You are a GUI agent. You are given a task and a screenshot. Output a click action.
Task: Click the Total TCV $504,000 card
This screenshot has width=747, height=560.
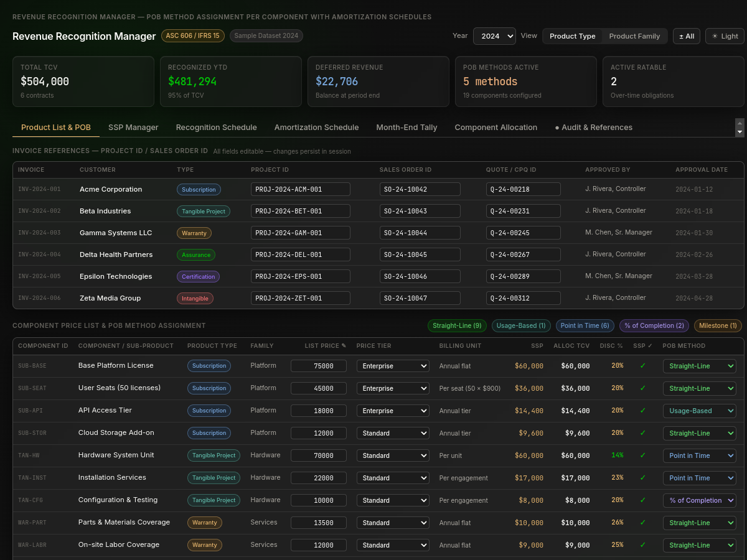click(83, 82)
